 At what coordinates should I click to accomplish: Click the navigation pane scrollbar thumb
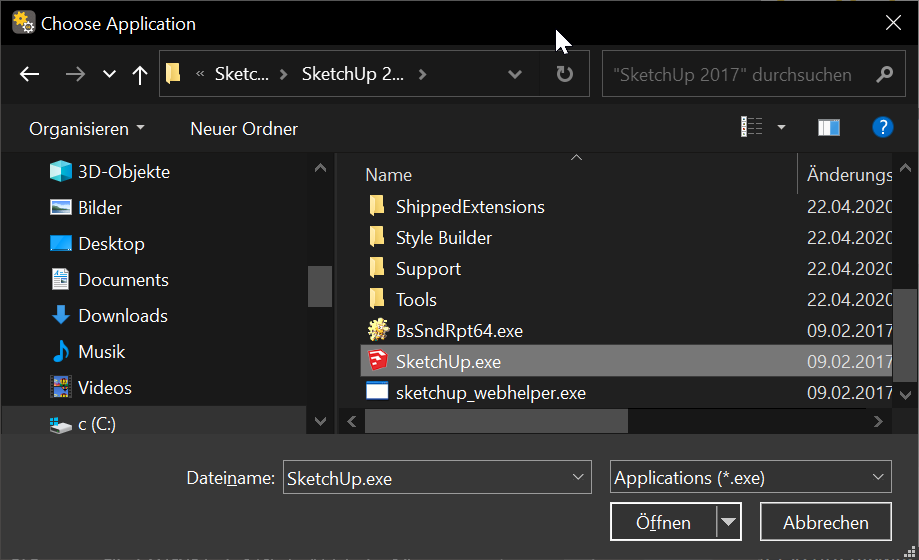click(x=320, y=286)
